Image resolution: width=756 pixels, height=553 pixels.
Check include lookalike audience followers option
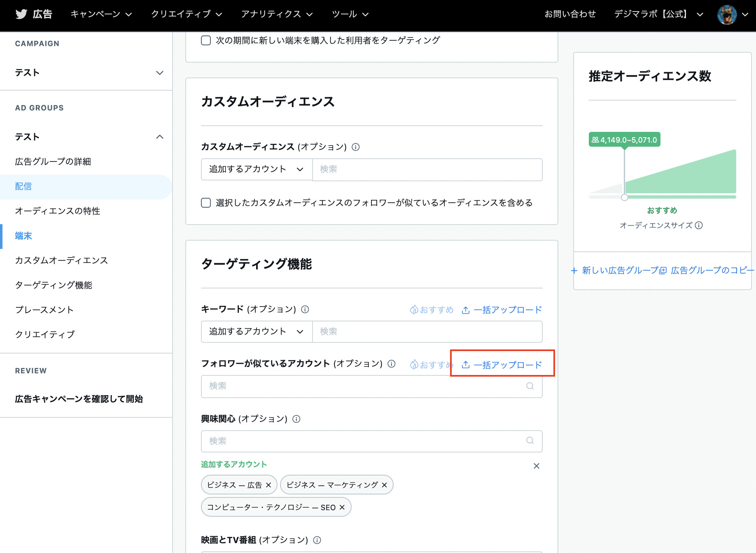206,203
